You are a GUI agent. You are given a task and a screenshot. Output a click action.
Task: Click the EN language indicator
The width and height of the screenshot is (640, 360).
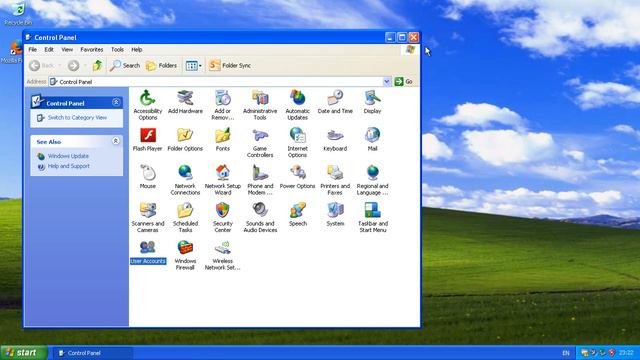[566, 353]
